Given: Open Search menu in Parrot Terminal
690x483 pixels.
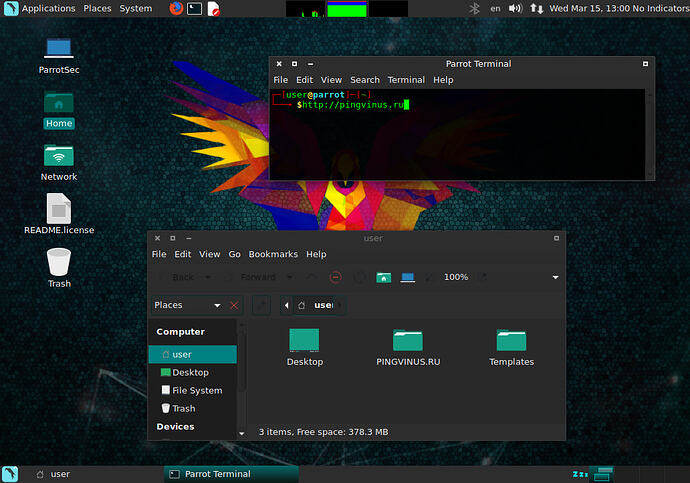Looking at the screenshot, I should (x=365, y=80).
